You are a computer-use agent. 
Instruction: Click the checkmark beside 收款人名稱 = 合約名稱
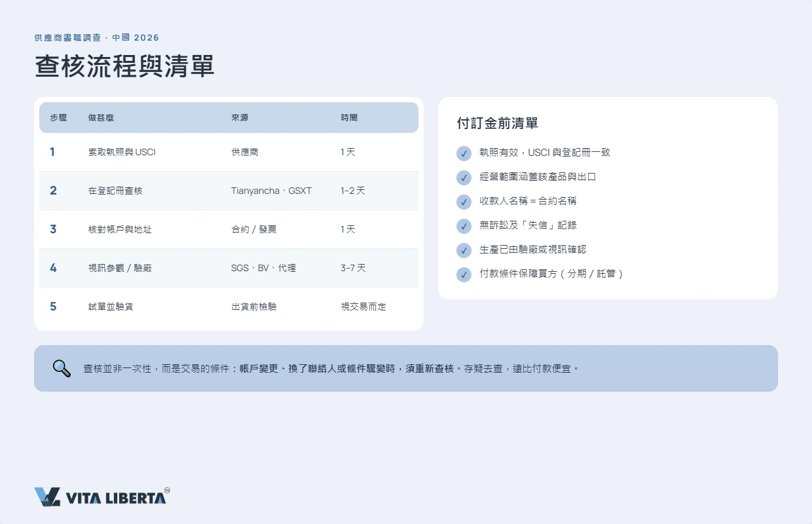464,202
